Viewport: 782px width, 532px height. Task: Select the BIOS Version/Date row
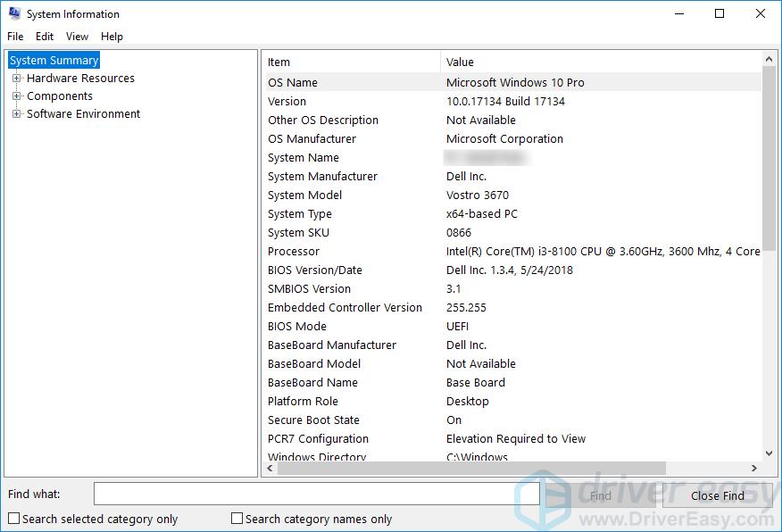point(513,270)
